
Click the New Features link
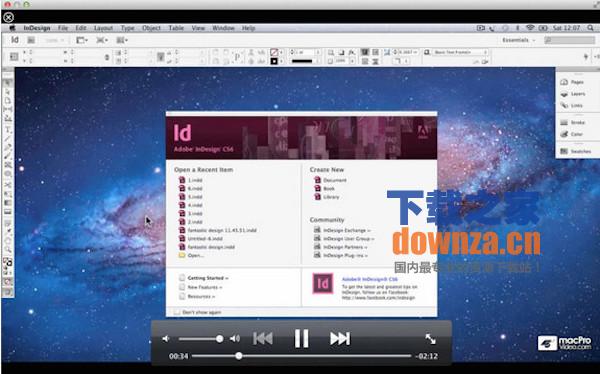(x=201, y=287)
